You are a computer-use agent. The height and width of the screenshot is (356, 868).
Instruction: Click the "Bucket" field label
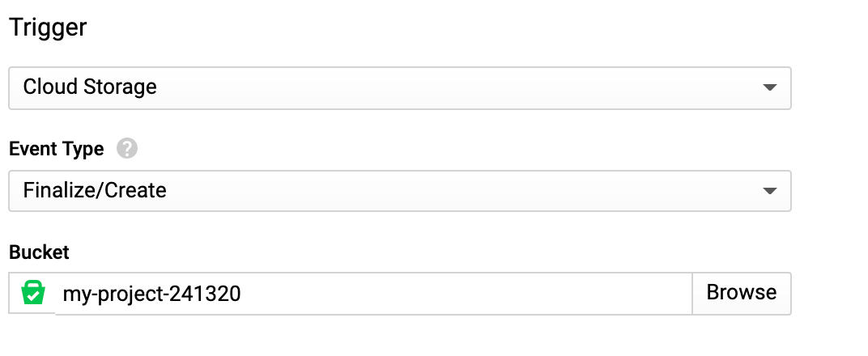coord(39,252)
